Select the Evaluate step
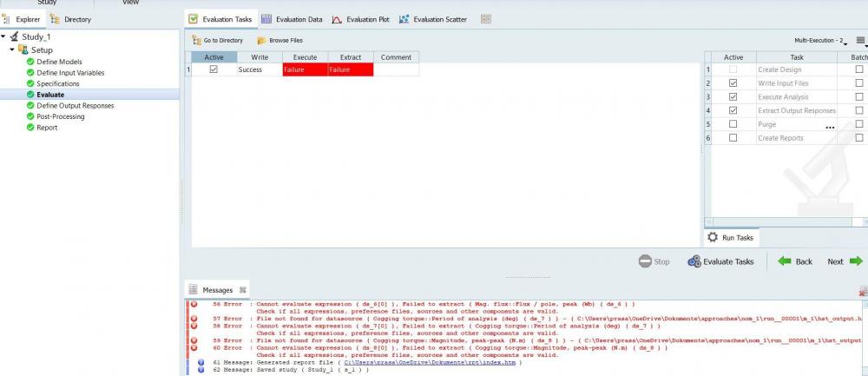This screenshot has height=376, width=868. pyautogui.click(x=50, y=95)
